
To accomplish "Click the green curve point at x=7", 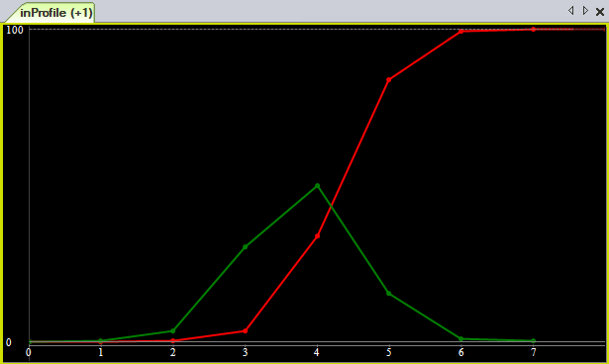I will coord(534,340).
